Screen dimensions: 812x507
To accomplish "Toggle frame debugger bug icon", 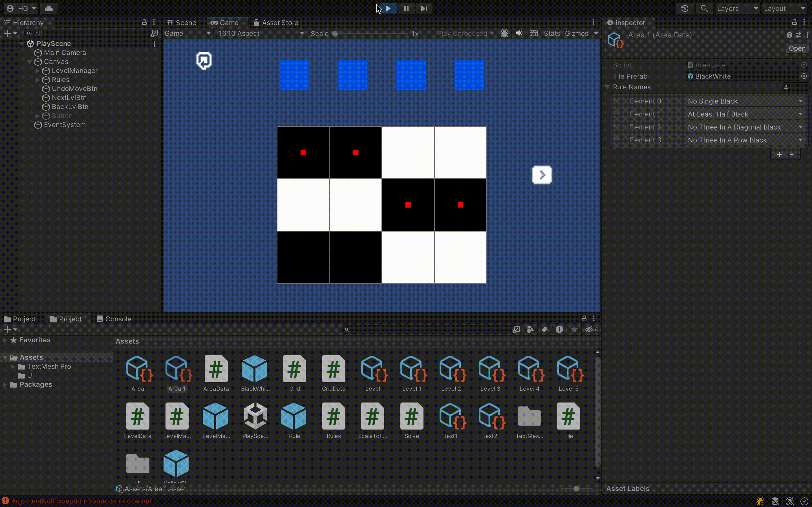I will (x=504, y=33).
